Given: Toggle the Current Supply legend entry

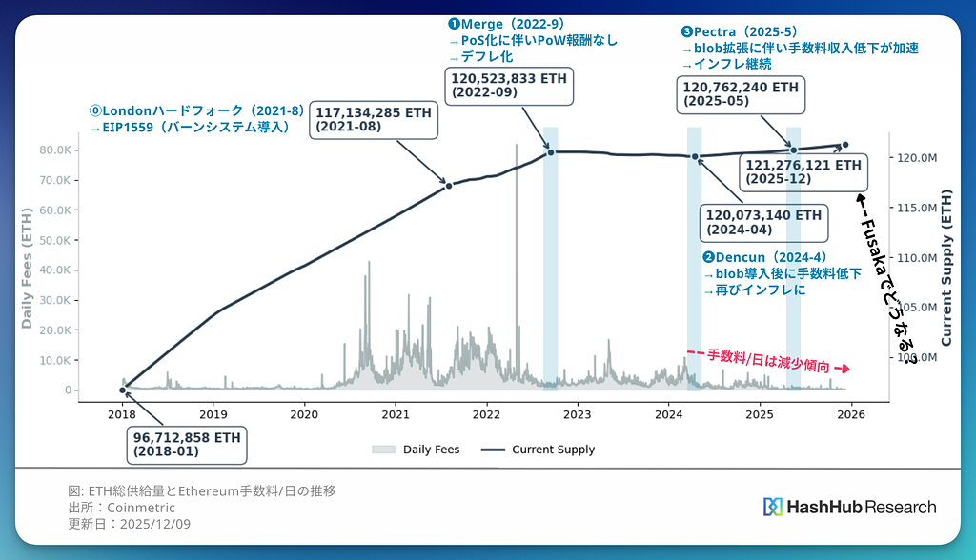Looking at the screenshot, I should pos(541,450).
